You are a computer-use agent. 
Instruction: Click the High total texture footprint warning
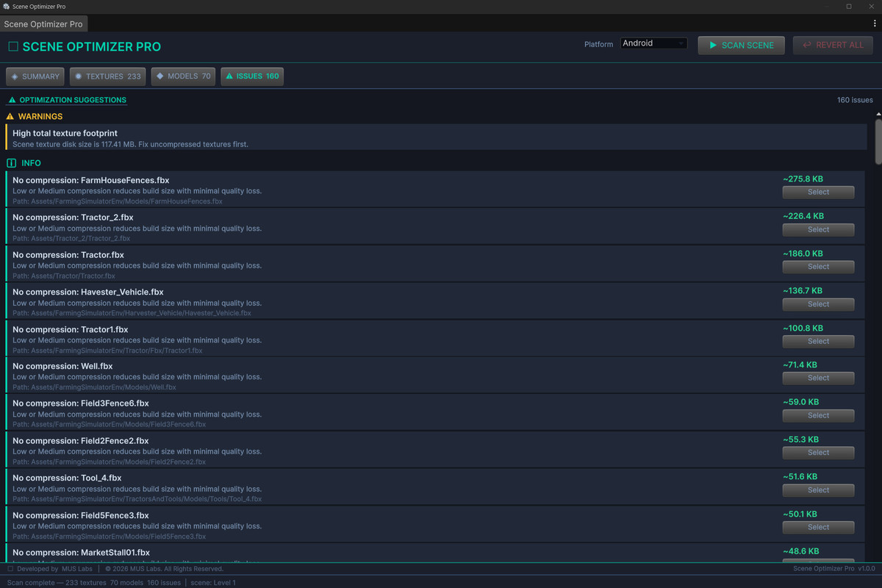pos(436,137)
